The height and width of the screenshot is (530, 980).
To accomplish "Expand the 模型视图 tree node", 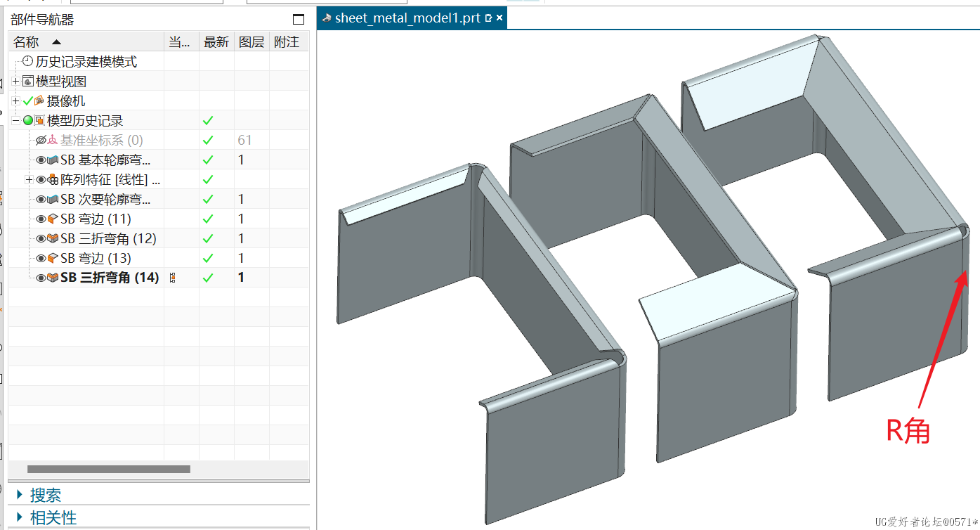I will coord(16,82).
